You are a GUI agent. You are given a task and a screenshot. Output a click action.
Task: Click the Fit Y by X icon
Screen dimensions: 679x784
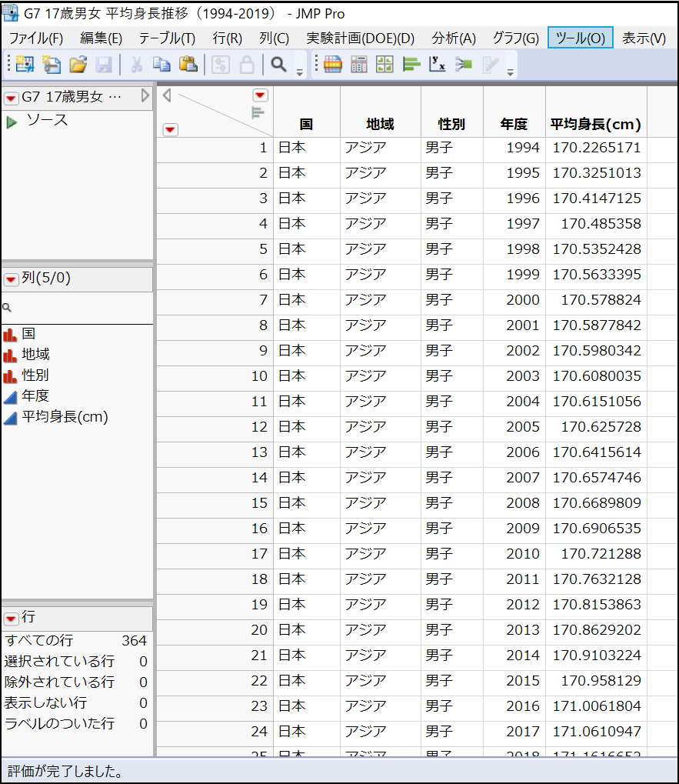[x=438, y=65]
